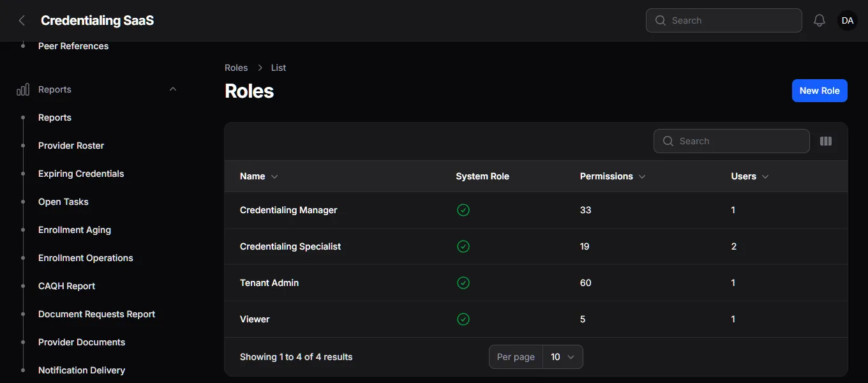Open Expiring Credentials report
The height and width of the screenshot is (383, 868).
coord(81,174)
